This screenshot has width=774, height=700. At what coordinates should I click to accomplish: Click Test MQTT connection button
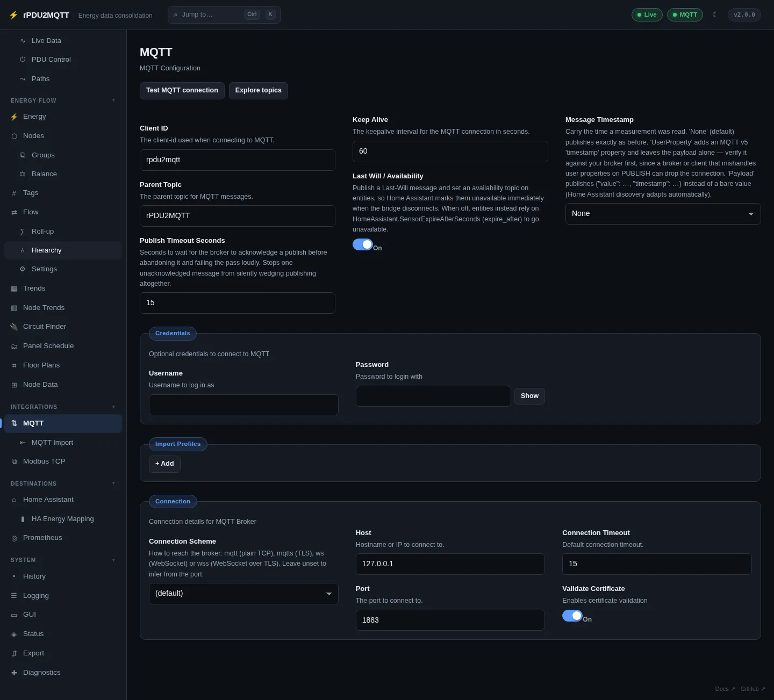click(x=182, y=90)
